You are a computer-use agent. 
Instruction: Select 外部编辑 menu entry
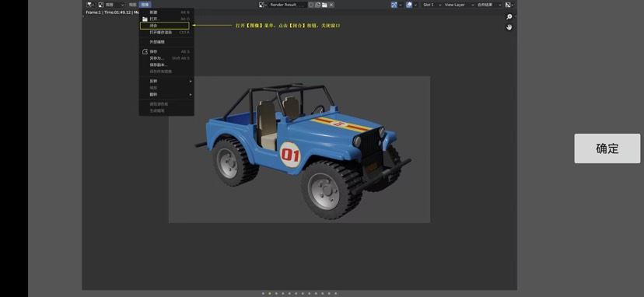point(166,42)
